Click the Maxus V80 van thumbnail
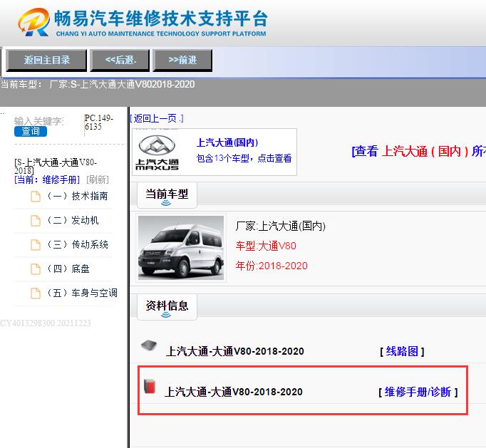Viewport: 486px width, 448px height. click(x=181, y=248)
